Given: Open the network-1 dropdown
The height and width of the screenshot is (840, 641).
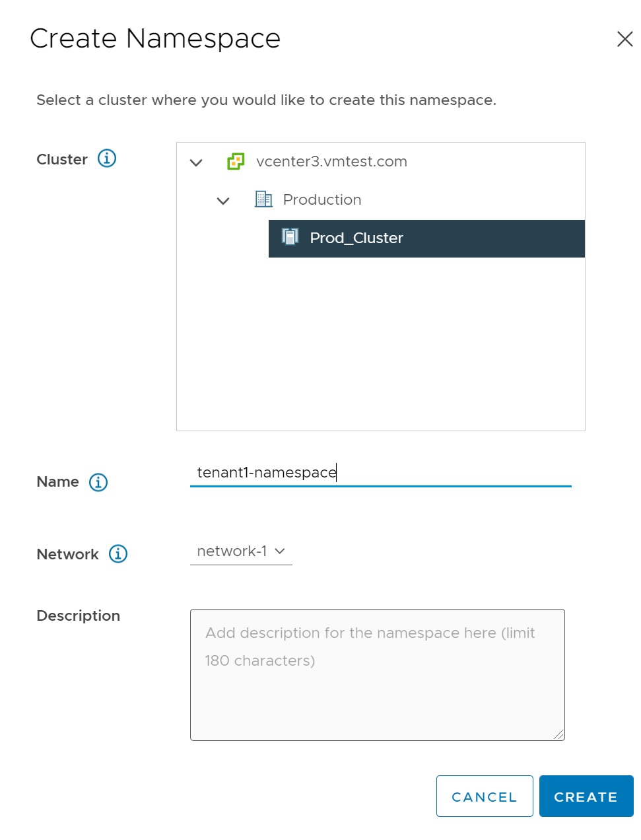Looking at the screenshot, I should [x=240, y=551].
